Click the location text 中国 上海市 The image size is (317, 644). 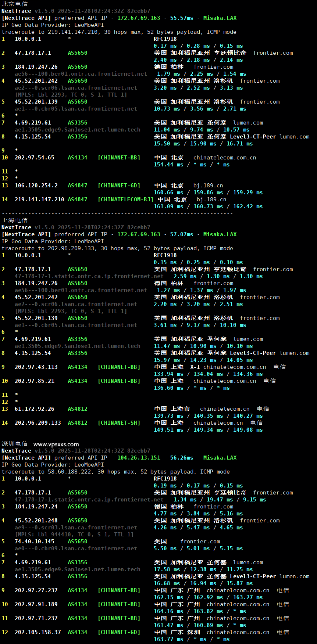click(172, 409)
